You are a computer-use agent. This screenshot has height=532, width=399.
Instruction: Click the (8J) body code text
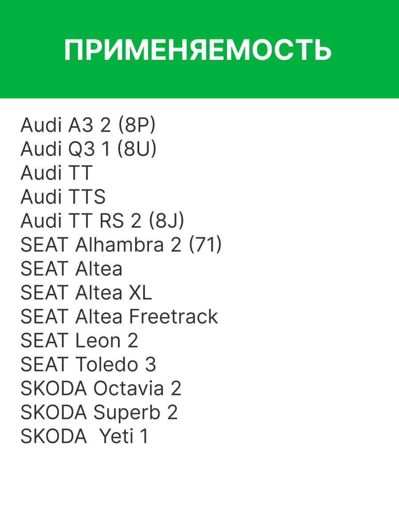166,221
